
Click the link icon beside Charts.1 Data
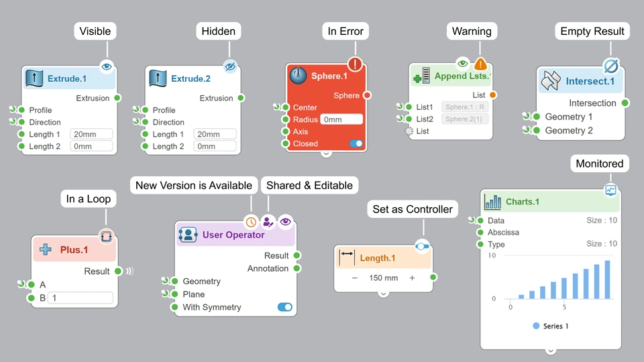(472, 221)
